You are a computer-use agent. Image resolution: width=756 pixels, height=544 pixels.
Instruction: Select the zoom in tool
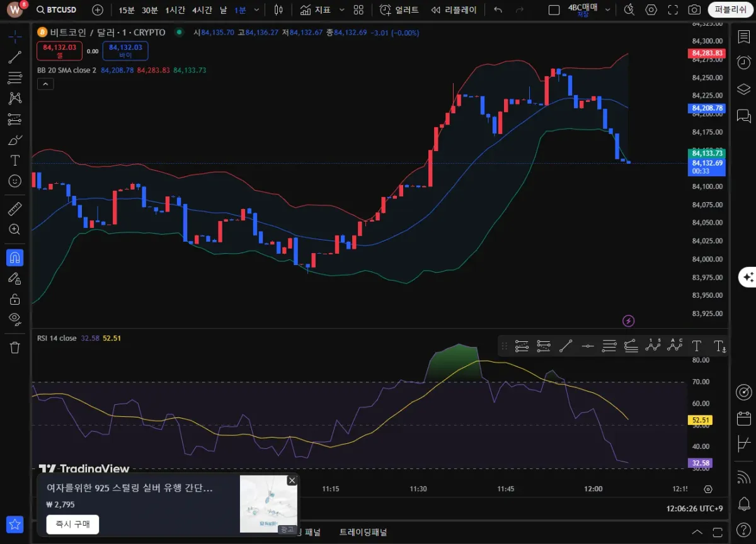tap(15, 229)
